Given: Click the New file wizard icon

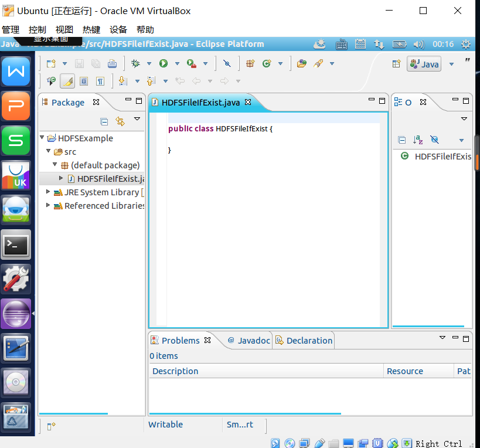Looking at the screenshot, I should pos(51,64).
